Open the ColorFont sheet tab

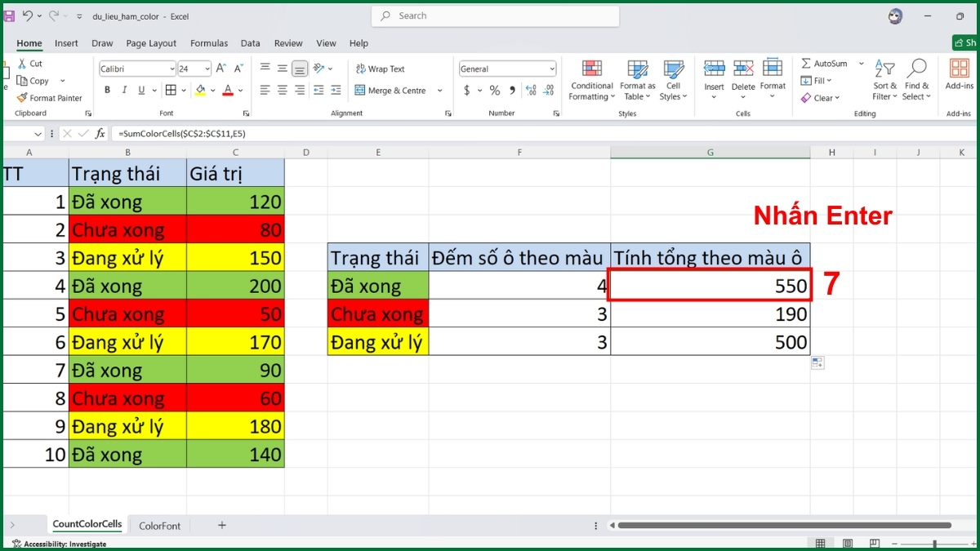pyautogui.click(x=160, y=526)
